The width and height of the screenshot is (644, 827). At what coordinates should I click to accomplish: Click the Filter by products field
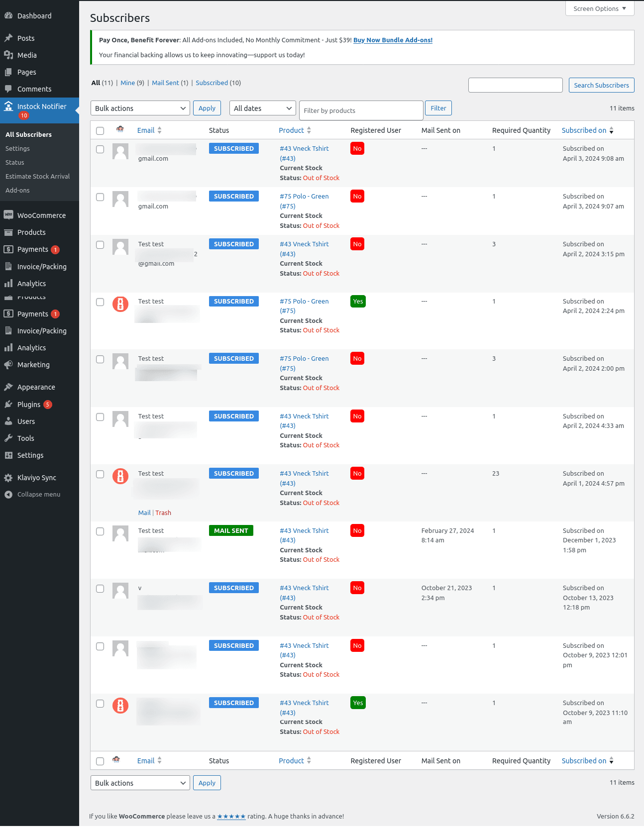(361, 110)
